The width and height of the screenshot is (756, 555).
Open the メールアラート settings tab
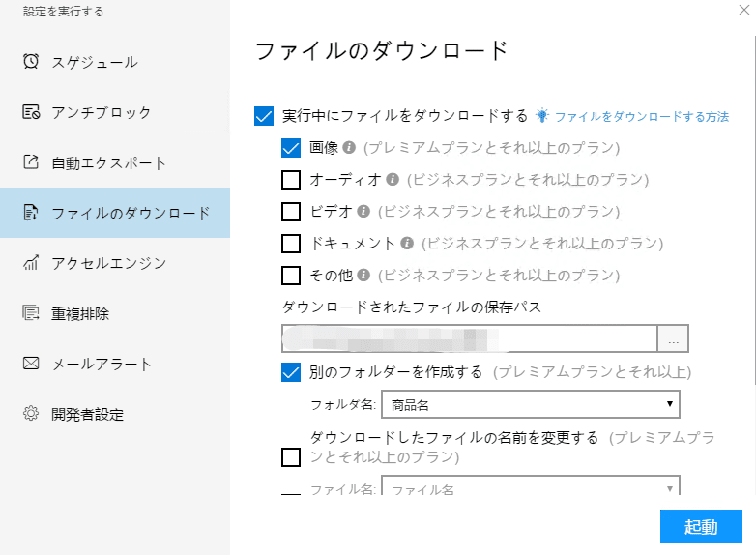(x=102, y=365)
